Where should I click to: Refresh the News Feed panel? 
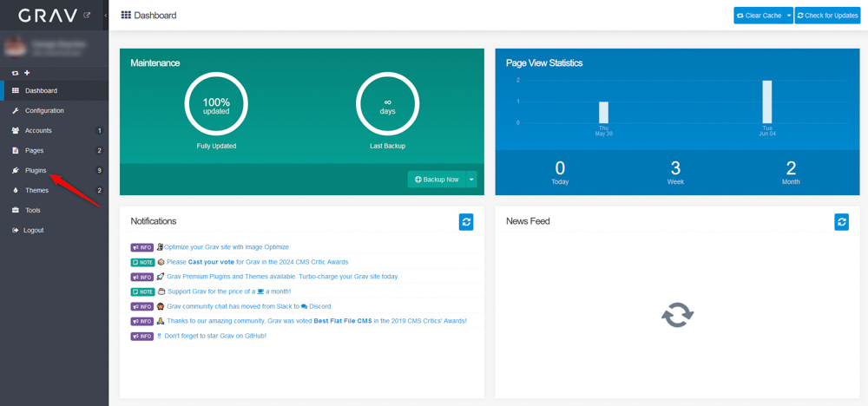841,222
